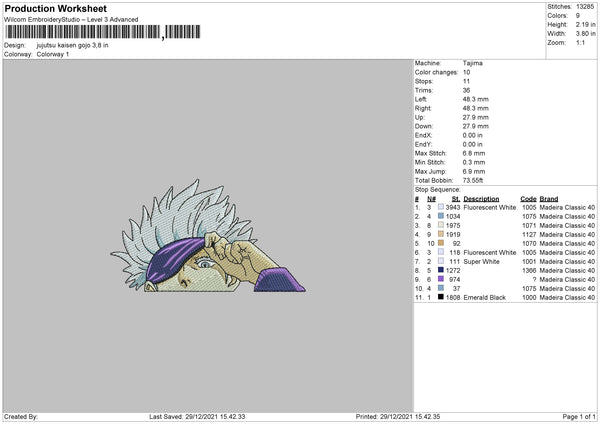Click the Right label in machine info
This screenshot has height=424, width=600.
pos(423,108)
